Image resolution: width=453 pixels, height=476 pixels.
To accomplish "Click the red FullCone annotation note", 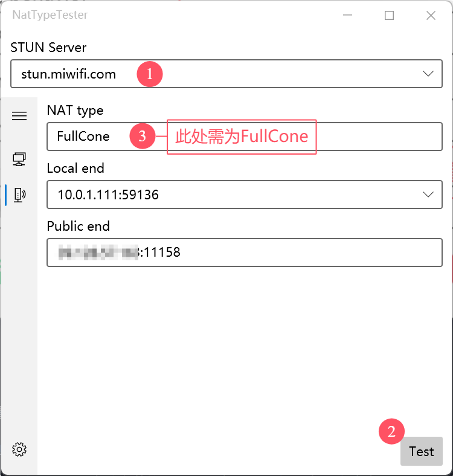I will (242, 137).
